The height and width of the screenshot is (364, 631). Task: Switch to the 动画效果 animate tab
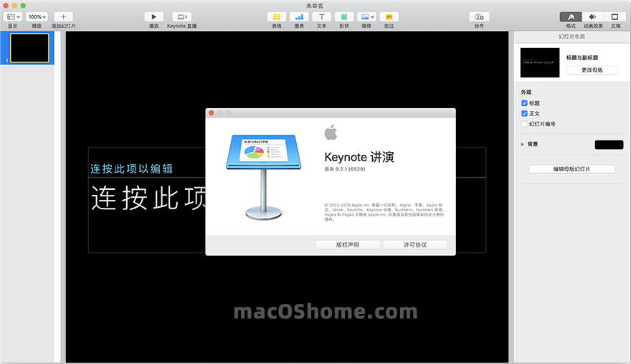pyautogui.click(x=592, y=16)
